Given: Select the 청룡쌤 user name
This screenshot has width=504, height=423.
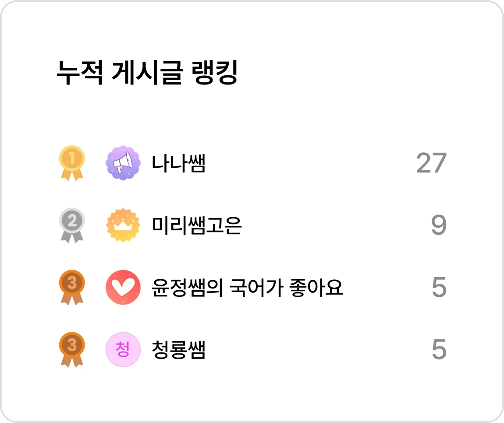Looking at the screenshot, I should pyautogui.click(x=178, y=349).
